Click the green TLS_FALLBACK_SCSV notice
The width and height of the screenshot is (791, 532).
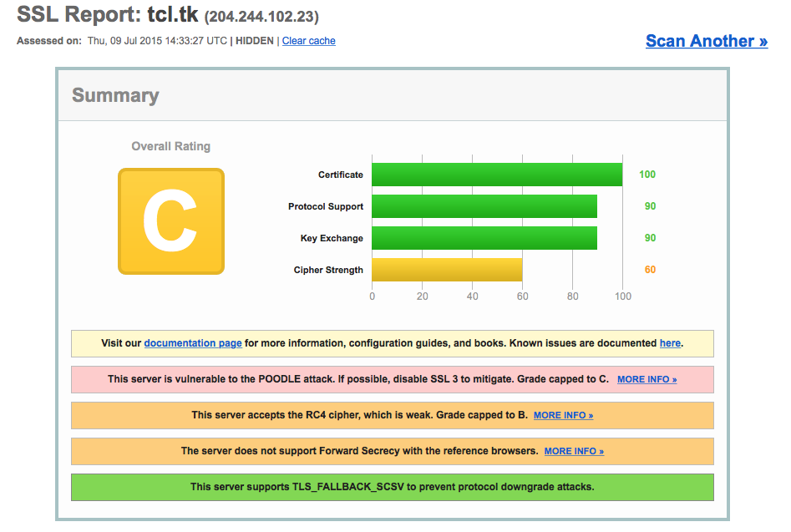[392, 487]
